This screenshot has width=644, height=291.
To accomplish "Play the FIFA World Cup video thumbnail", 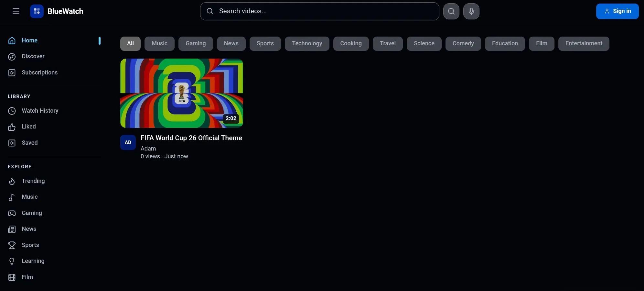I will click(182, 93).
